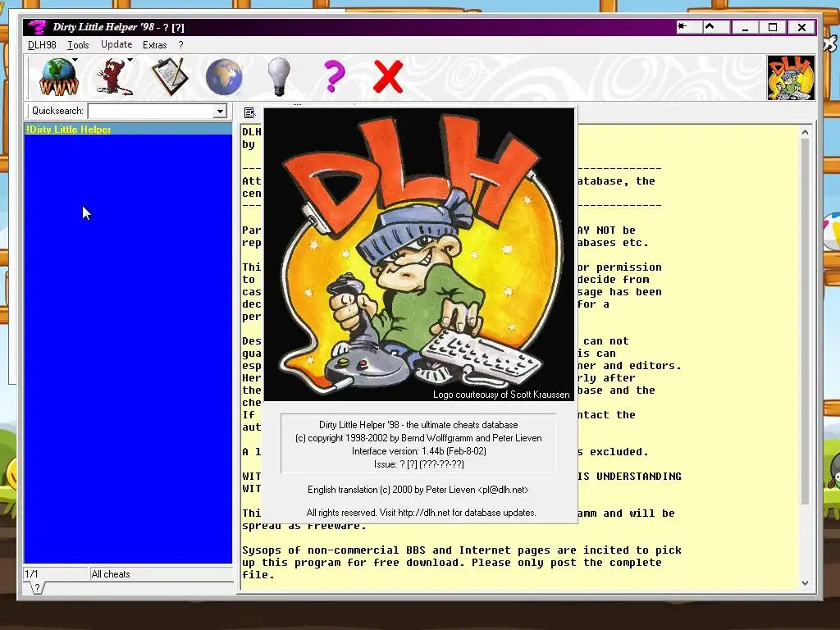
Task: Click 'Logo courteousy of Scott Kraussen' caption
Action: 501,395
